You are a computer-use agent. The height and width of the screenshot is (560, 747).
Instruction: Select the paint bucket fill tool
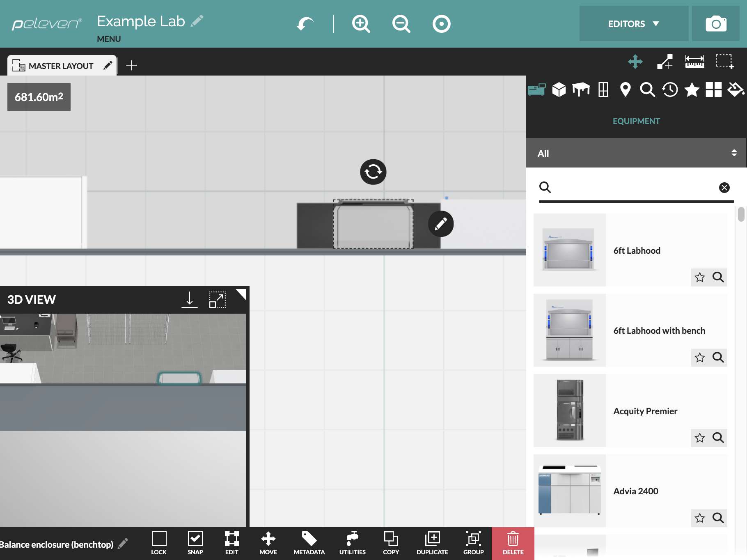coord(736,89)
